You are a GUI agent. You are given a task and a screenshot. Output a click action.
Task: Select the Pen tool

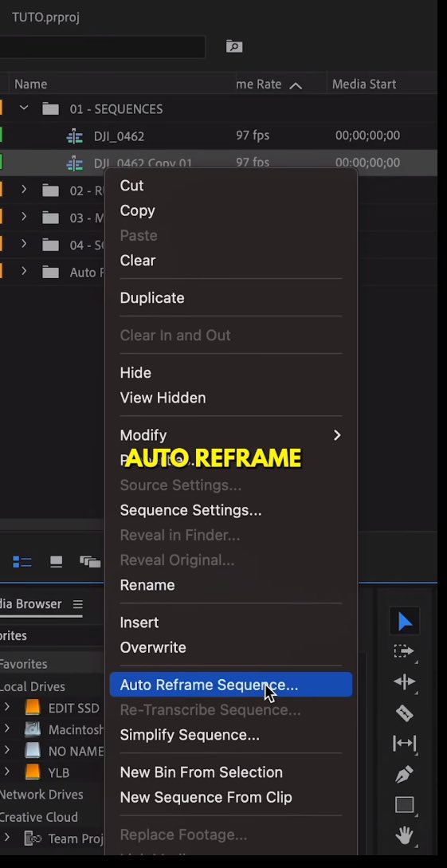[405, 774]
